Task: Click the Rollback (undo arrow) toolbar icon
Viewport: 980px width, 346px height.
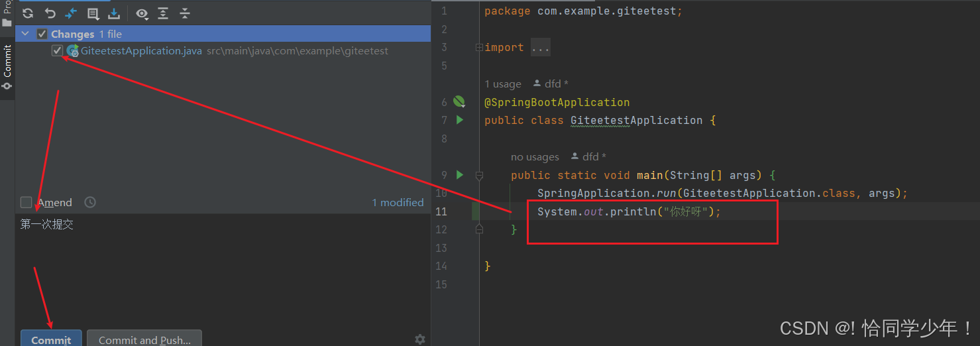Action: 50,13
